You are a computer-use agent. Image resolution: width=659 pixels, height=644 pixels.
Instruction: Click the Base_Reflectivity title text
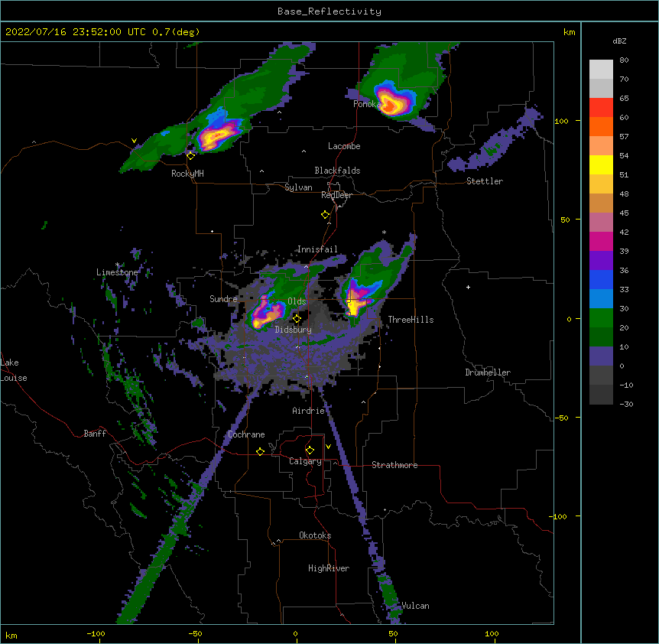tap(329, 11)
